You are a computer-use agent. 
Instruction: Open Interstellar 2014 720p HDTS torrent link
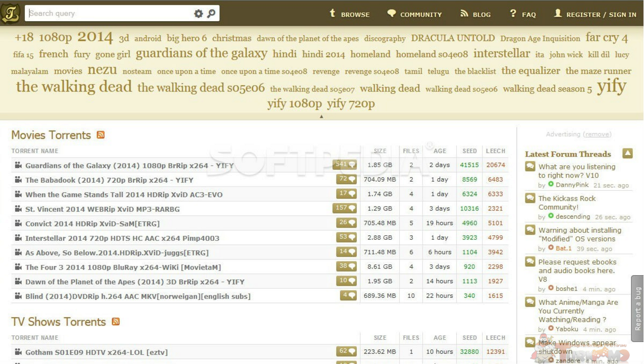[122, 238]
